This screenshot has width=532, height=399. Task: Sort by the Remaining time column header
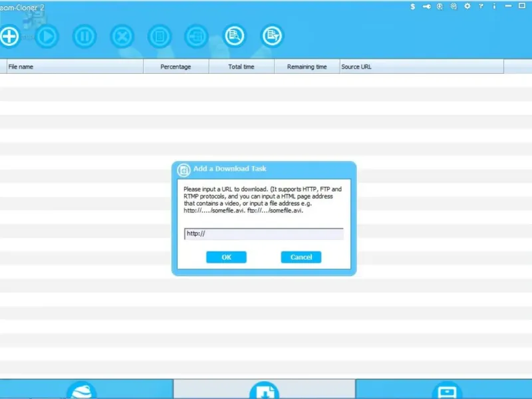coord(307,67)
